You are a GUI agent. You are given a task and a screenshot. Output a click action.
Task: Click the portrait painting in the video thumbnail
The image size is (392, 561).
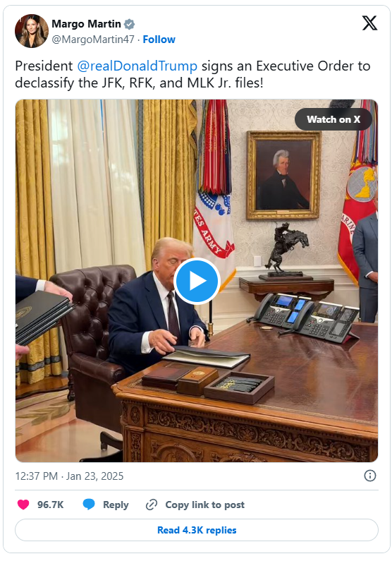click(x=283, y=175)
